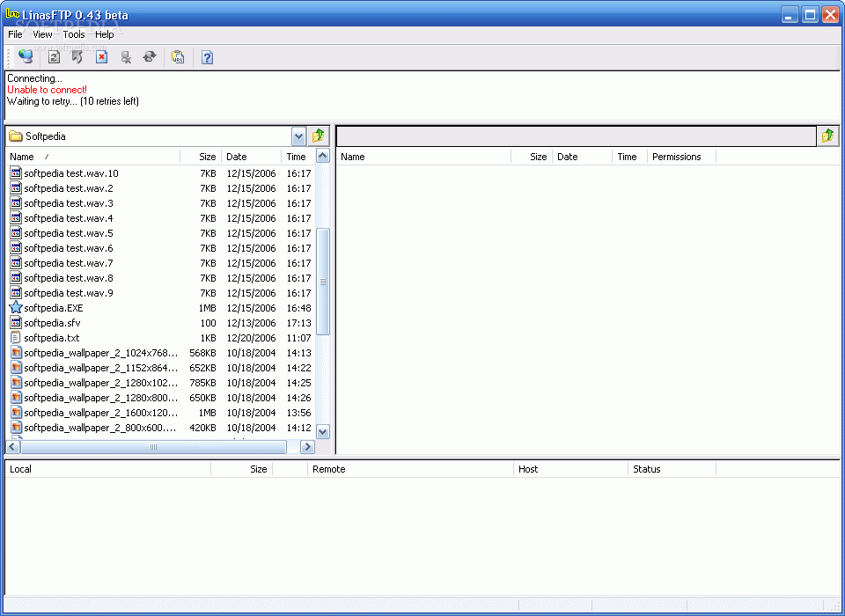Click the reconnect toolbar icon
845x616 pixels.
click(150, 57)
